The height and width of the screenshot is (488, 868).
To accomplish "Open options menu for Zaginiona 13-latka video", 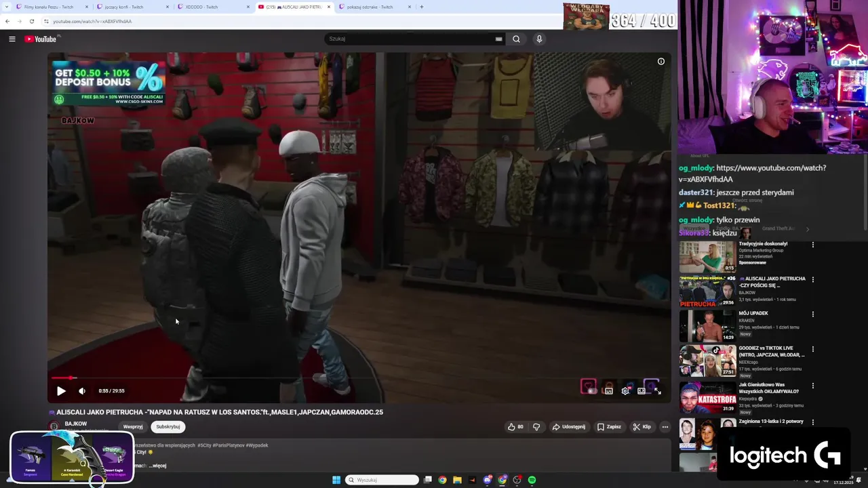I will (813, 422).
